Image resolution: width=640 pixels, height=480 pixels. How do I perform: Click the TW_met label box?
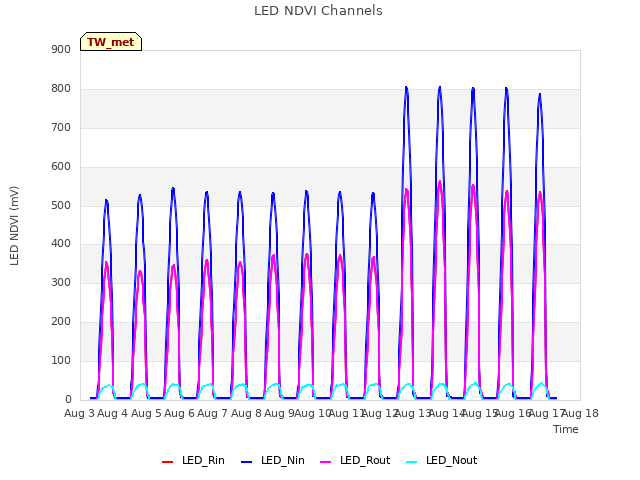point(111,42)
